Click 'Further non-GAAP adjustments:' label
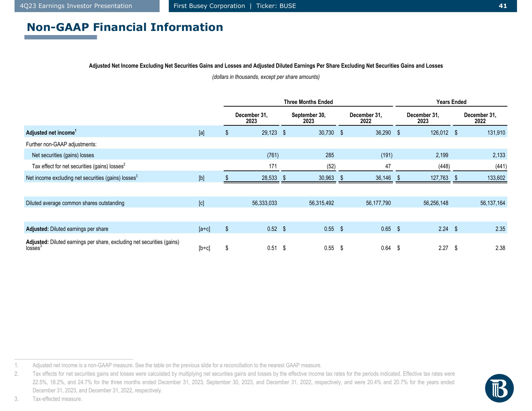This screenshot has height=411, width=532. coord(61,144)
